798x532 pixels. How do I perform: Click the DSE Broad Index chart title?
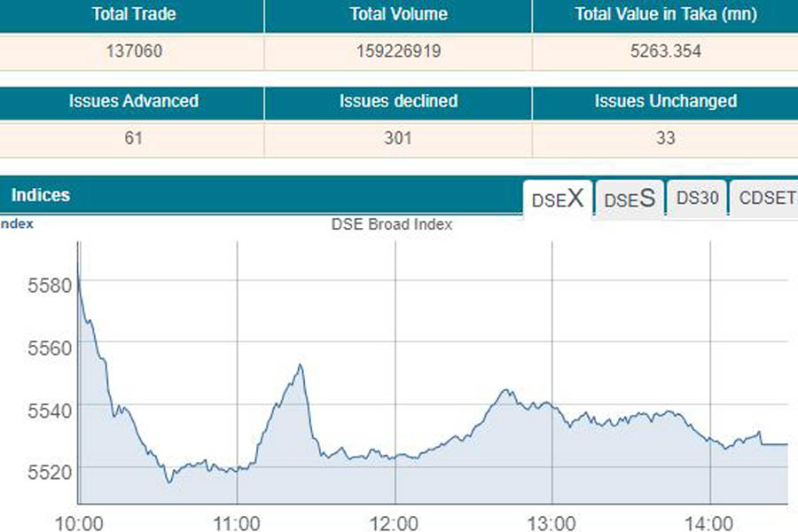[392, 224]
